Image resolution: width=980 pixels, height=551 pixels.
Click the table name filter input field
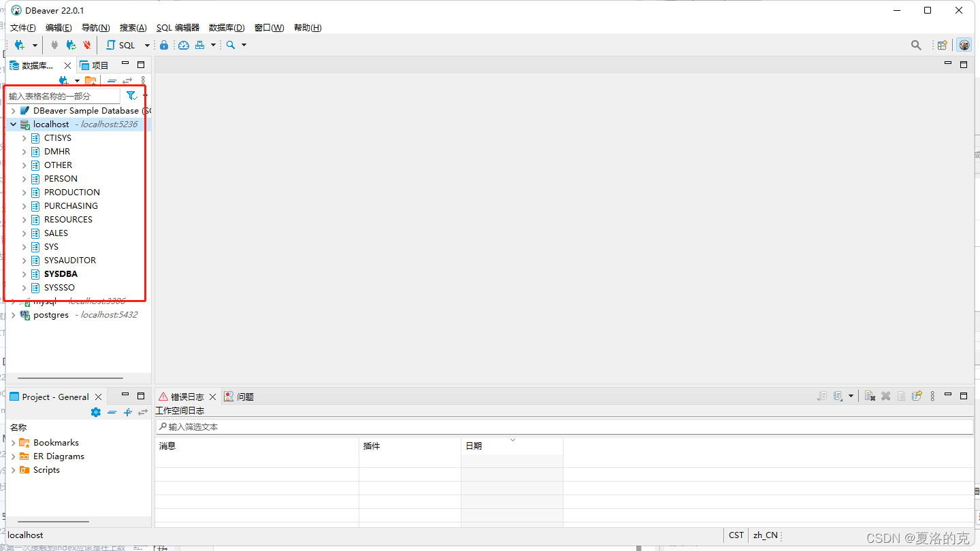tap(63, 96)
